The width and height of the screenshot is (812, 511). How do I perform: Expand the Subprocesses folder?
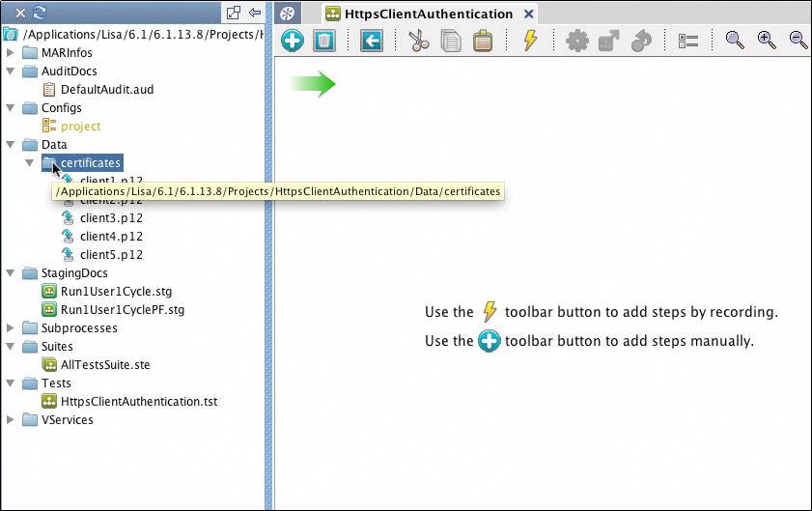10,327
